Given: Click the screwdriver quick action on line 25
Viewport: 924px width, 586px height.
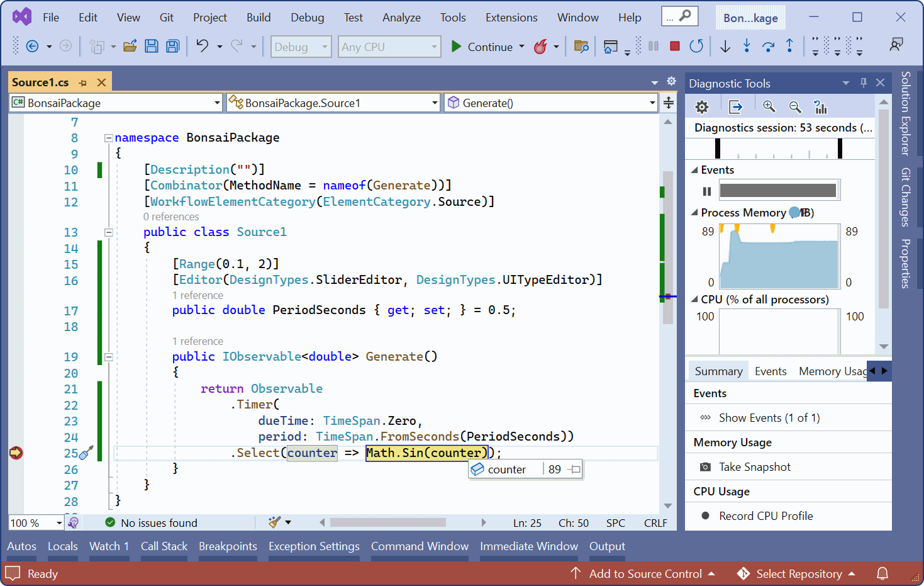Looking at the screenshot, I should (x=87, y=453).
